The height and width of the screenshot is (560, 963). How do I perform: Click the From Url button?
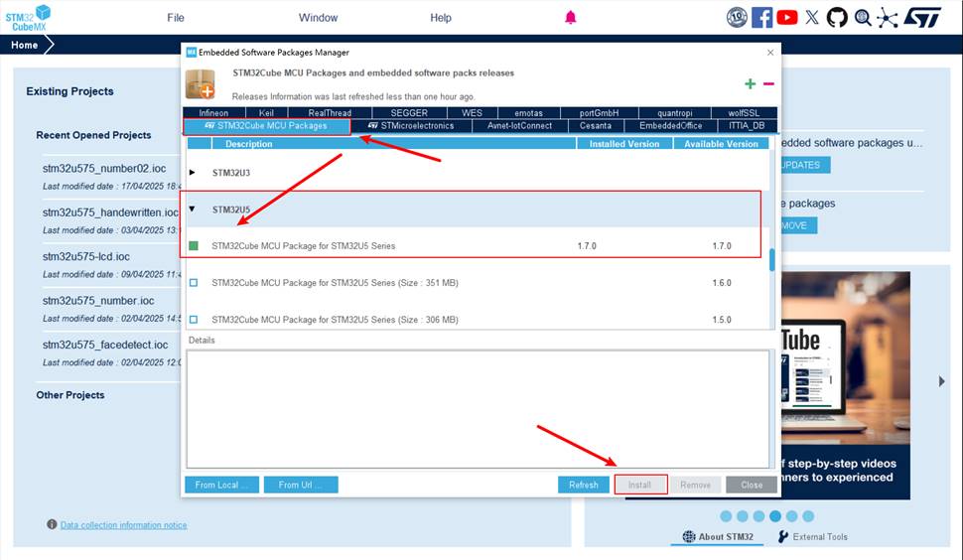tap(301, 485)
